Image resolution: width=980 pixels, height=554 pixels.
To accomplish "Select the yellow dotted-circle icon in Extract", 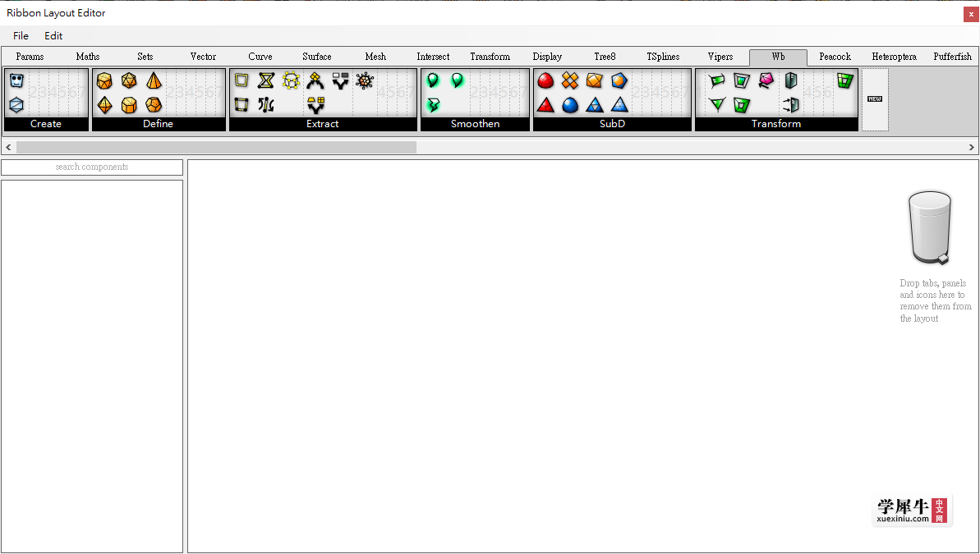I will (292, 80).
